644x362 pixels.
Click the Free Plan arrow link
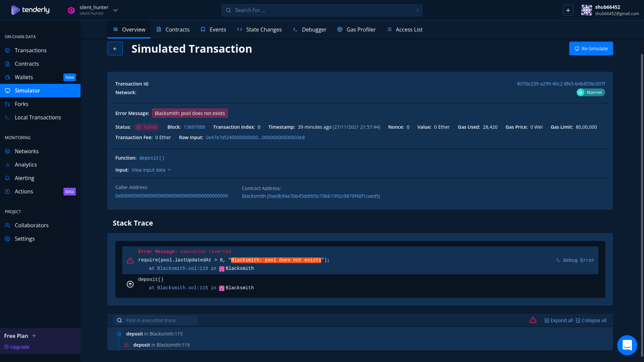tap(20, 336)
